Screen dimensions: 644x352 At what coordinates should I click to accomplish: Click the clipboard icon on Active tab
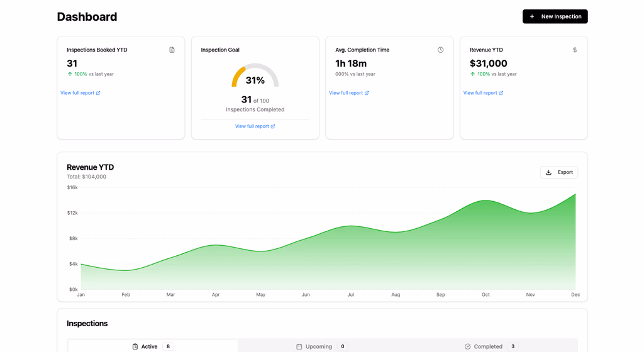135,346
